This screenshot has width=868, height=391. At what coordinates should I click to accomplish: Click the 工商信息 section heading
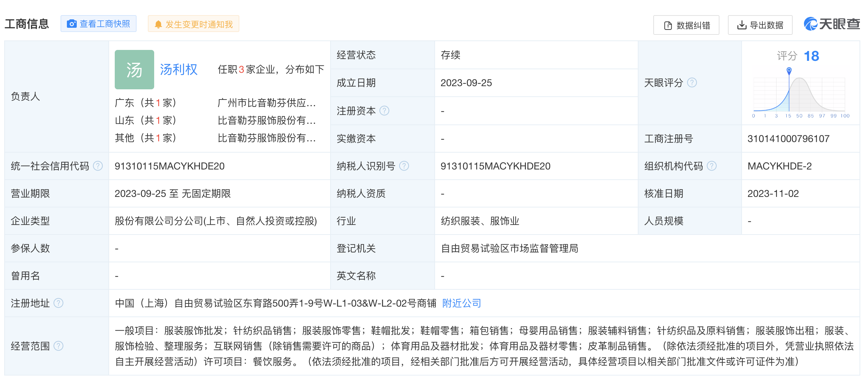pyautogui.click(x=27, y=24)
